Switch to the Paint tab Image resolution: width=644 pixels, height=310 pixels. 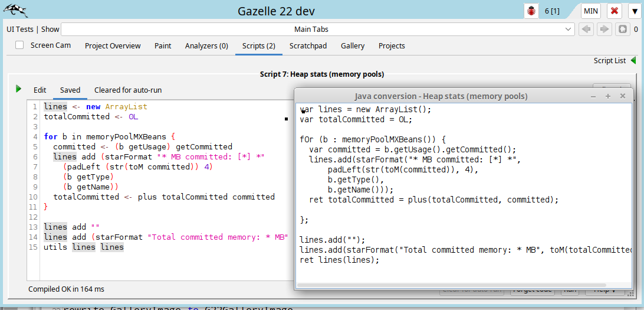pyautogui.click(x=163, y=45)
